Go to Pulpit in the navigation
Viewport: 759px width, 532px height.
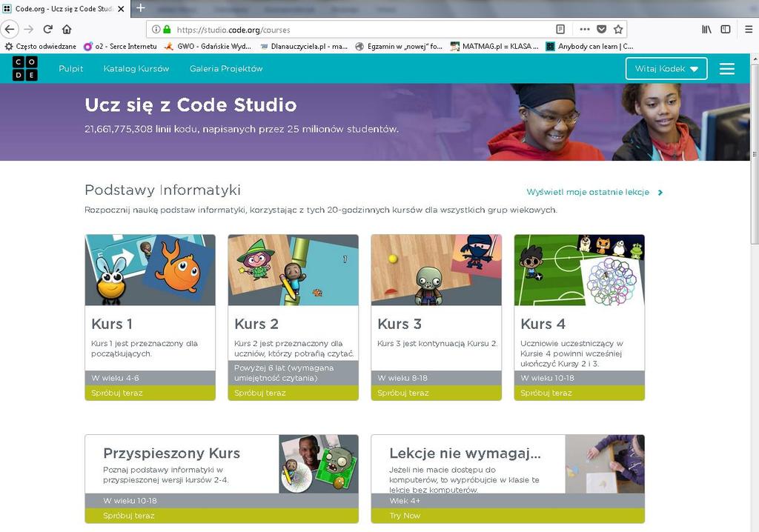pyautogui.click(x=70, y=69)
